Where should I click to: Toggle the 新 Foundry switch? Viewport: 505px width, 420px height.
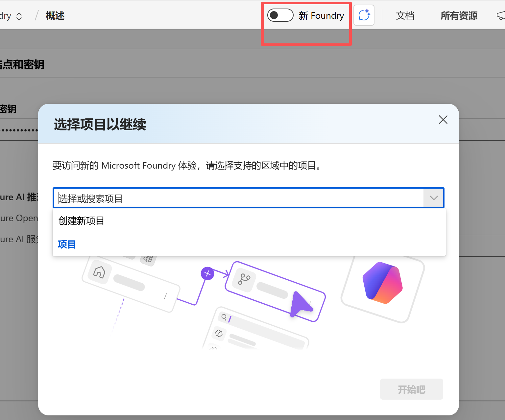280,15
